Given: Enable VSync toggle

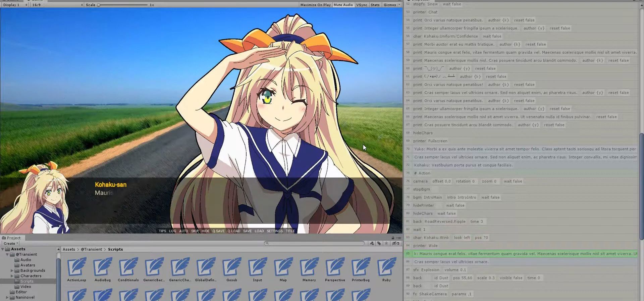Looking at the screenshot, I should [362, 5].
